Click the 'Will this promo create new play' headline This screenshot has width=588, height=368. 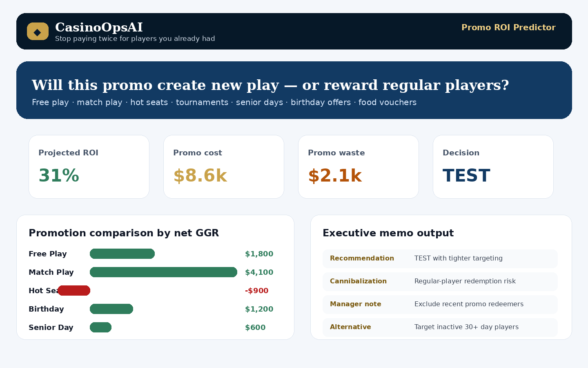[270, 85]
